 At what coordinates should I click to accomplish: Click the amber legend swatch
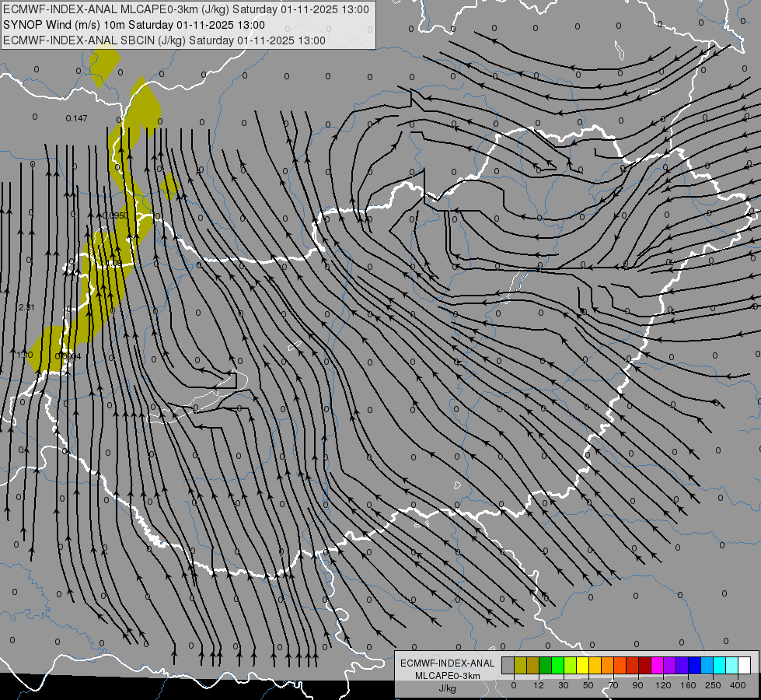[595, 665]
